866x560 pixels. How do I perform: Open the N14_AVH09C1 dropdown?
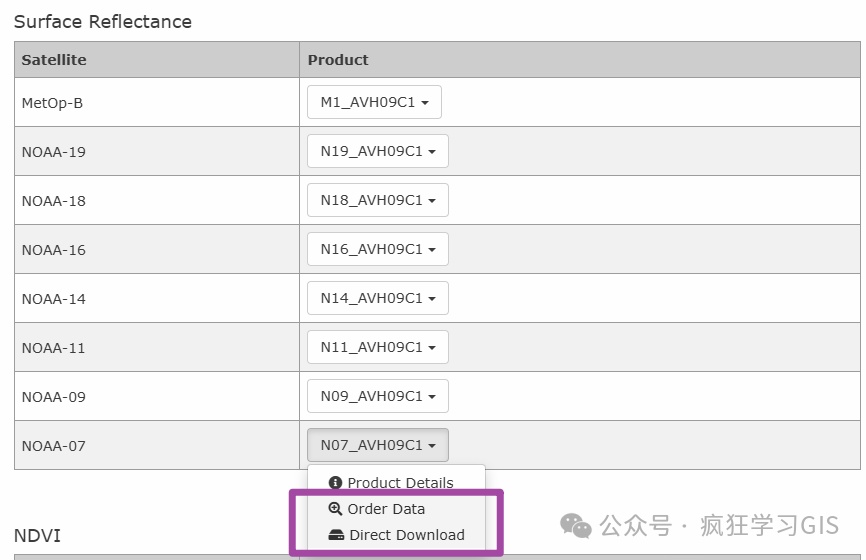click(377, 298)
